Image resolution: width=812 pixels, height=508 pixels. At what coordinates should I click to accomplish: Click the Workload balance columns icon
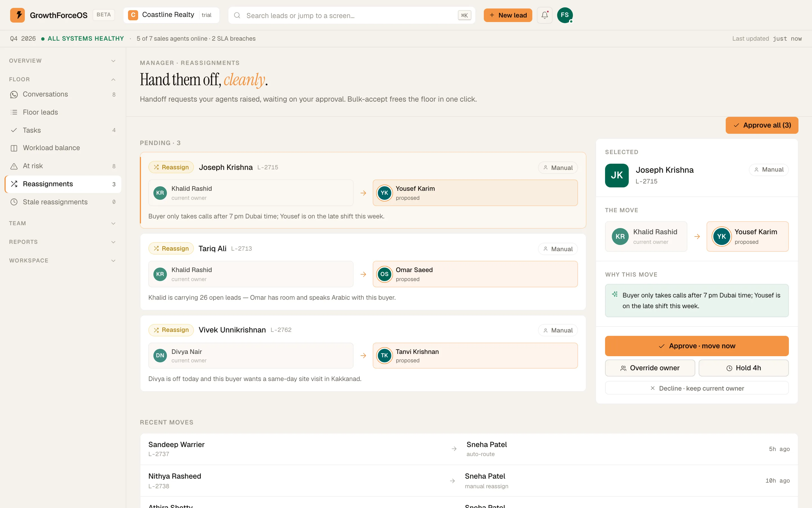point(14,148)
